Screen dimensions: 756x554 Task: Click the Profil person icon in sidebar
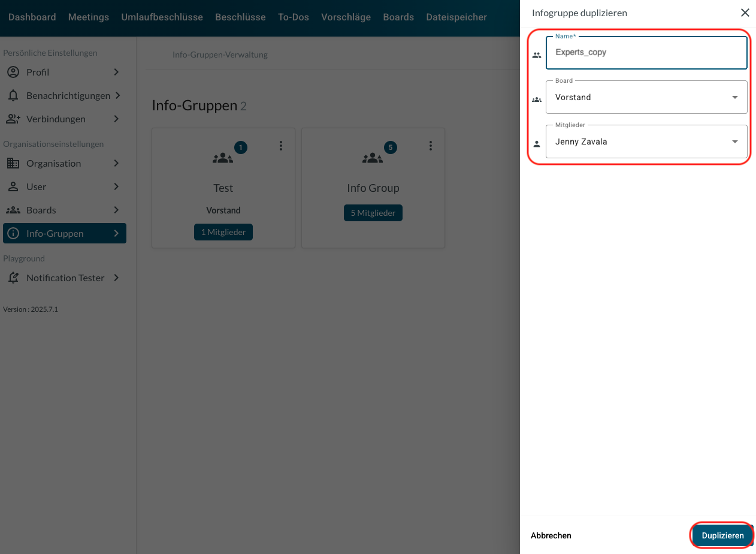click(13, 72)
